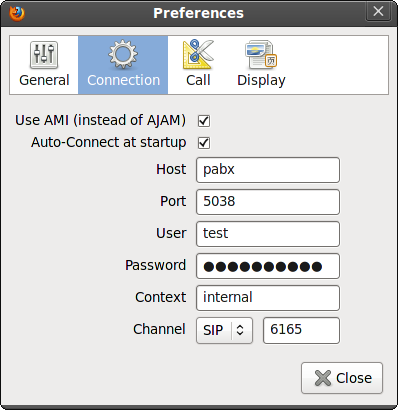Toggle Use AMI instead of AJAM checkbox
The width and height of the screenshot is (398, 410).
click(204, 121)
